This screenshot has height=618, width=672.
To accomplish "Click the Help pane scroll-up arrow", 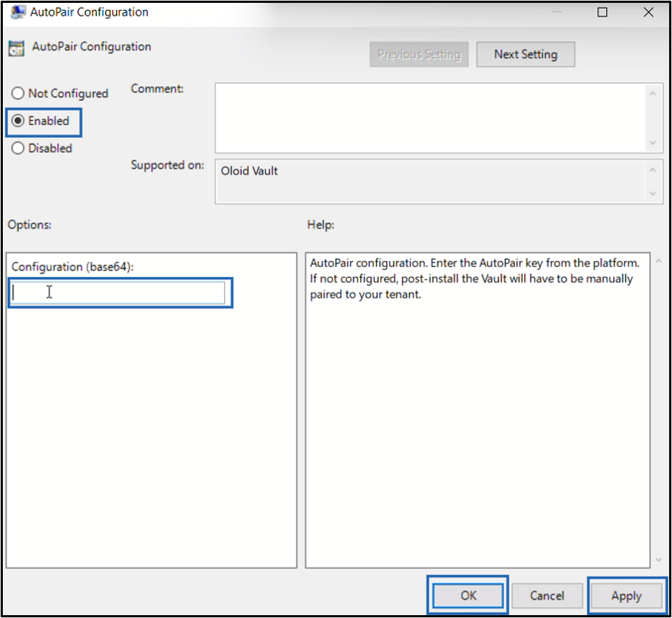I will 659,260.
